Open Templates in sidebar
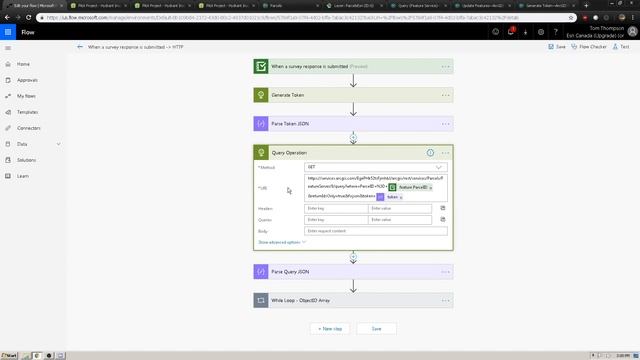Screen dimensions: 640x360 27,112
